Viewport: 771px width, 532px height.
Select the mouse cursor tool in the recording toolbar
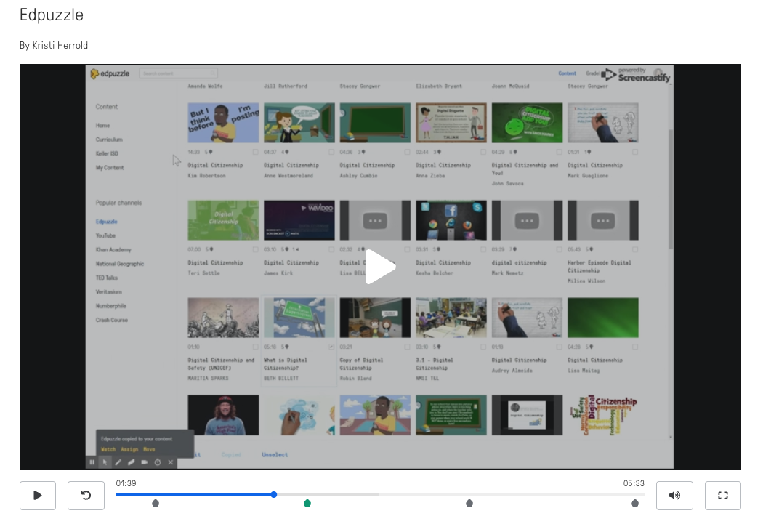[x=105, y=462]
